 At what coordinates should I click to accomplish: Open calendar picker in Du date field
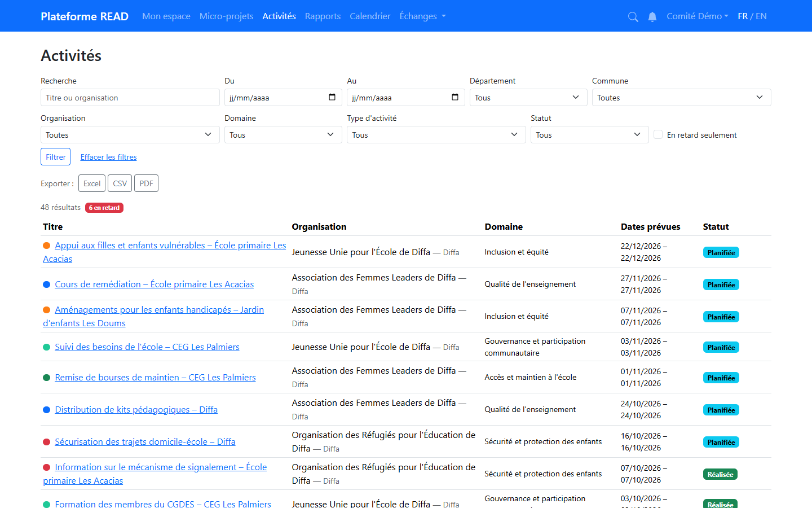[332, 97]
